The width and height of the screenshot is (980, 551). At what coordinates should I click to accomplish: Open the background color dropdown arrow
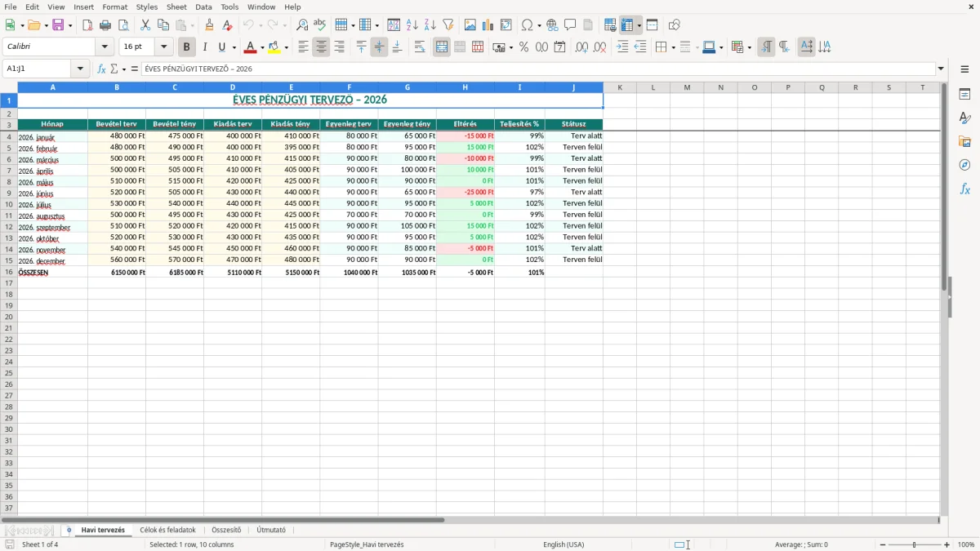point(286,47)
